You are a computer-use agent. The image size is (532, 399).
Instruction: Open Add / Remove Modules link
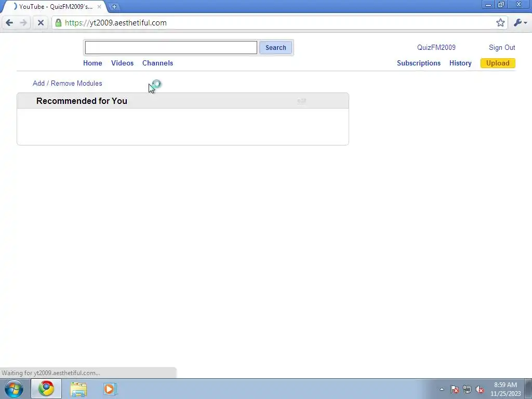68,84
